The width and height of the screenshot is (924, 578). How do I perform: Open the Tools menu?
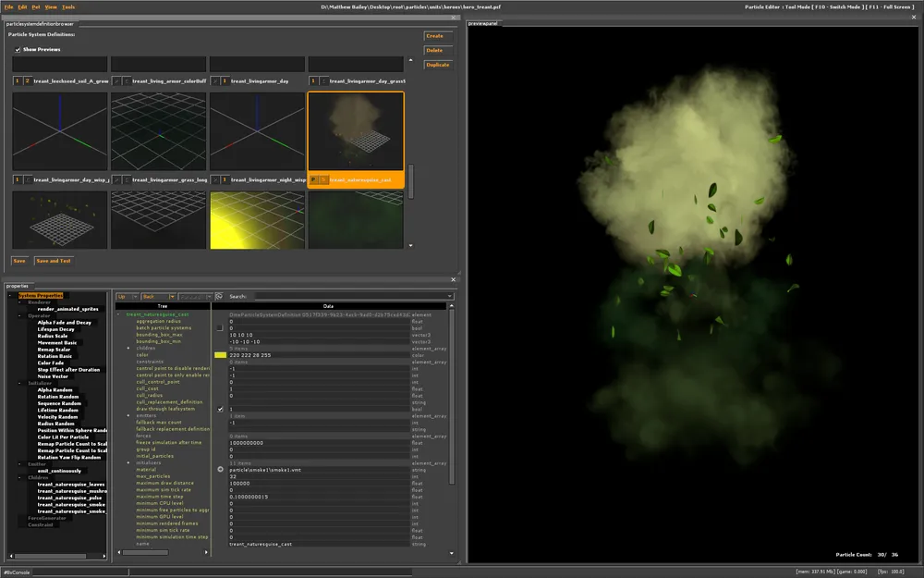click(x=68, y=6)
